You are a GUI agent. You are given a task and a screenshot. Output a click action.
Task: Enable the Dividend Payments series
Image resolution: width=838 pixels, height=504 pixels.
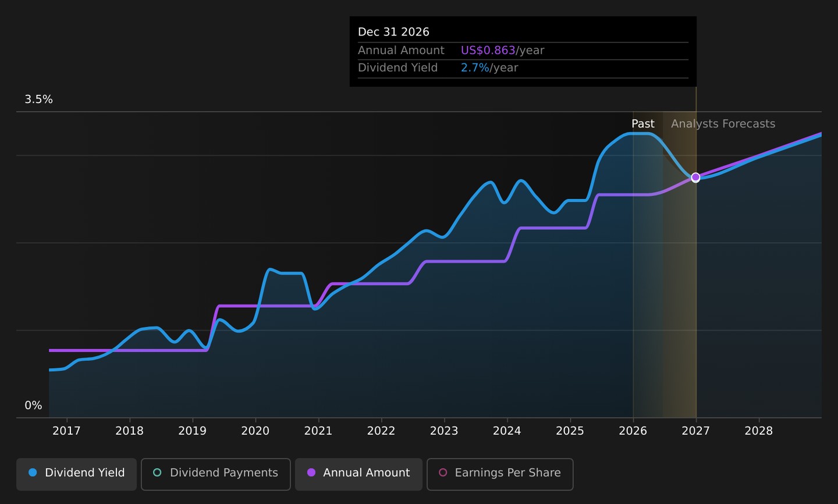(x=215, y=473)
